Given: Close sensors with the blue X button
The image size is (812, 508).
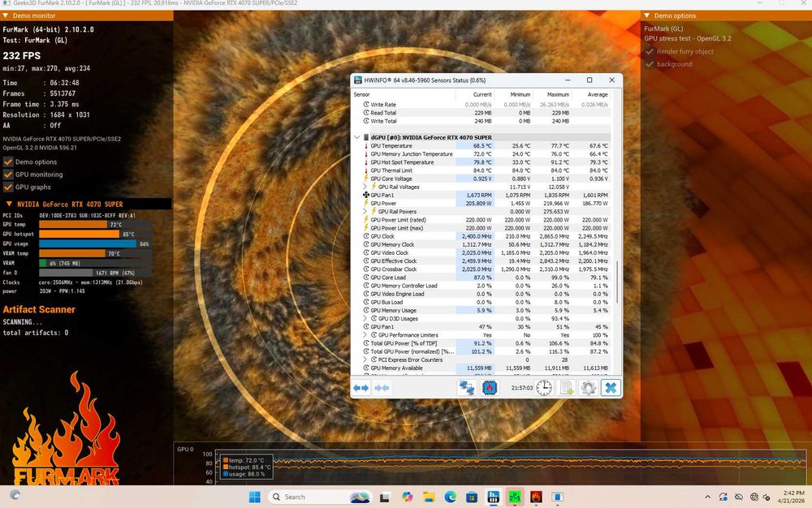Looking at the screenshot, I should point(611,388).
